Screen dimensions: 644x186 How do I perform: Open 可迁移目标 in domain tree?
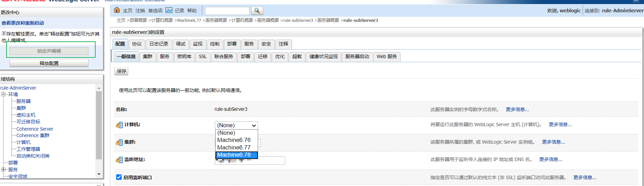[28, 122]
